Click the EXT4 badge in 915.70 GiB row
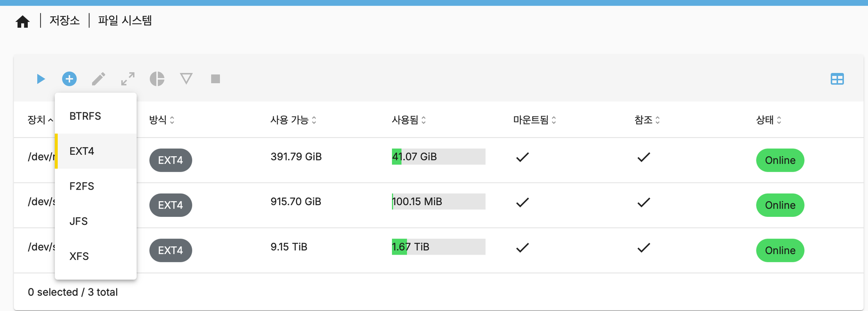Image resolution: width=868 pixels, height=311 pixels. coord(171,205)
